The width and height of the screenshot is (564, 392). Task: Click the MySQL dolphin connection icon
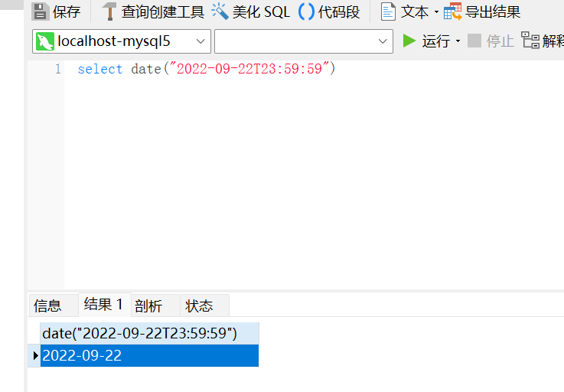pyautogui.click(x=45, y=41)
